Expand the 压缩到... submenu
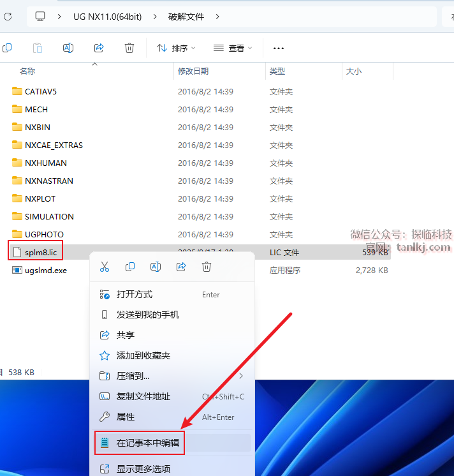The width and height of the screenshot is (454, 476). pos(172,376)
